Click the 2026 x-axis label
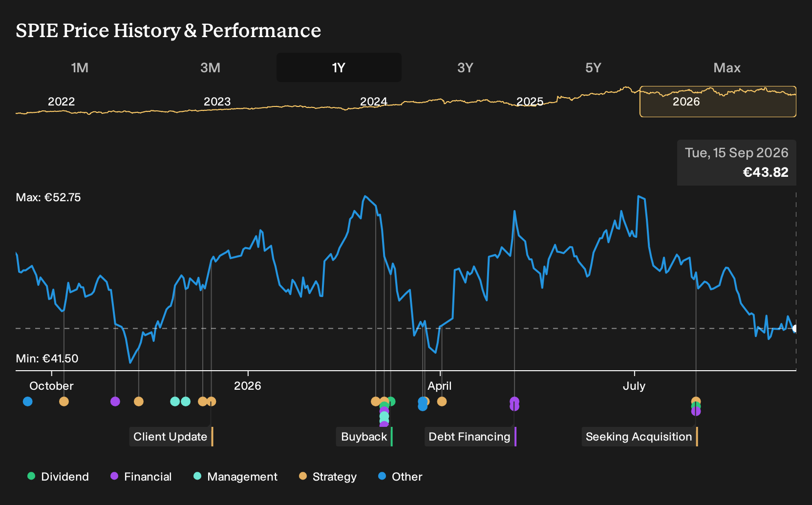 pos(248,386)
